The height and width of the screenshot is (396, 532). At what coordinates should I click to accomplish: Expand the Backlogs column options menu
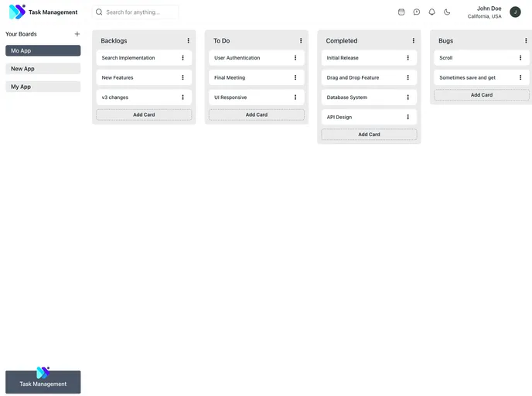click(x=188, y=41)
